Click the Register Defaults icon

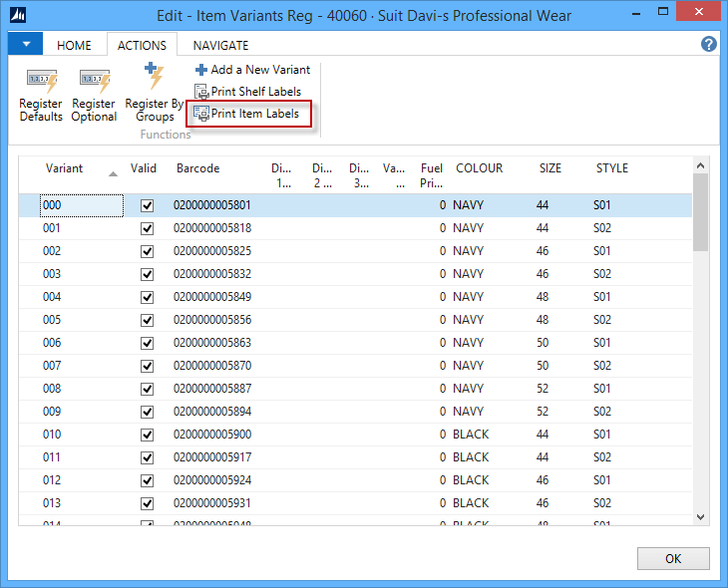tap(41, 81)
